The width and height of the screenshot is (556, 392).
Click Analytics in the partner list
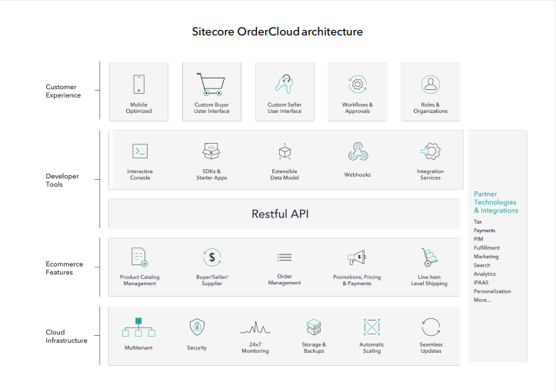tap(484, 274)
